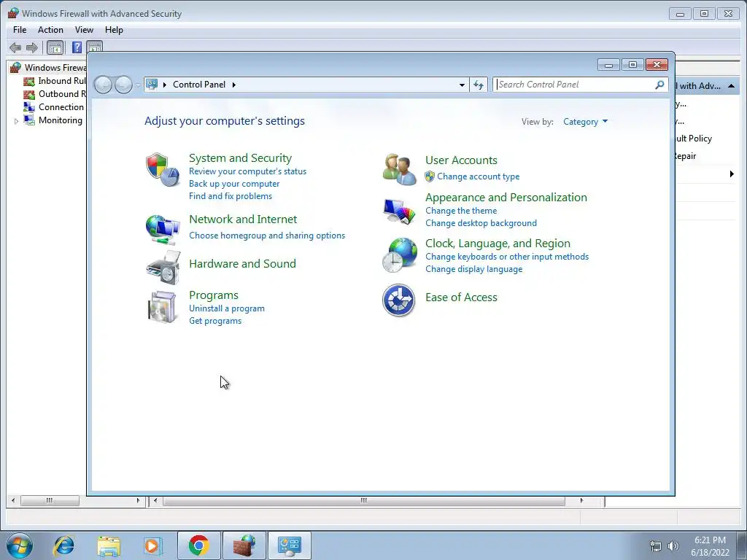
Task: Collapse the Actions pane section arrow
Action: (731, 86)
